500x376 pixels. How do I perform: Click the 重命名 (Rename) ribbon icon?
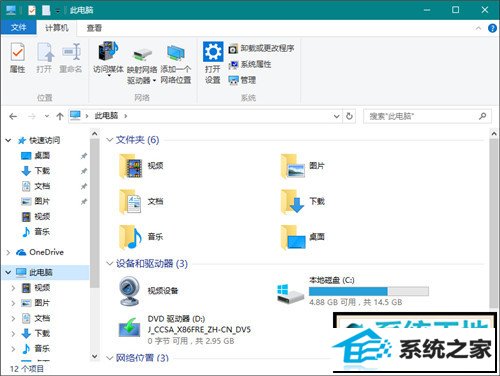(x=71, y=57)
